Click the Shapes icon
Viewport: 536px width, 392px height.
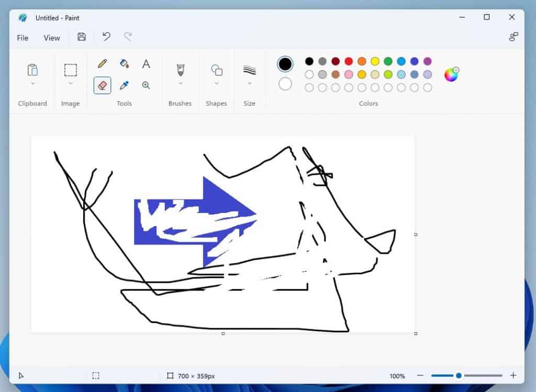click(217, 70)
